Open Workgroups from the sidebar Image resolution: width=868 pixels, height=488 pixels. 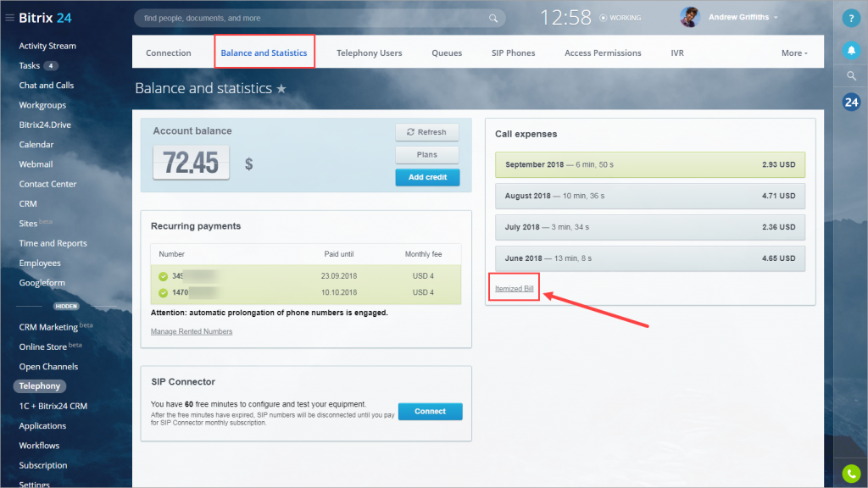point(42,105)
